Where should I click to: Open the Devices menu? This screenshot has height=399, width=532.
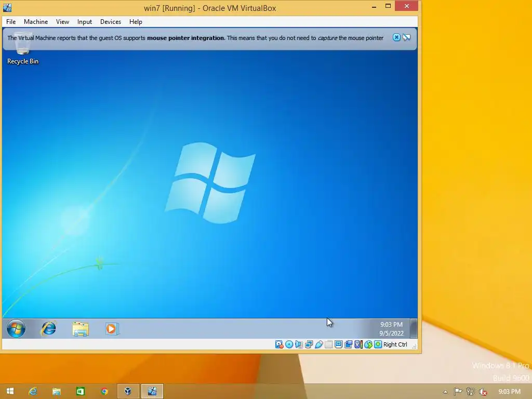point(111,22)
